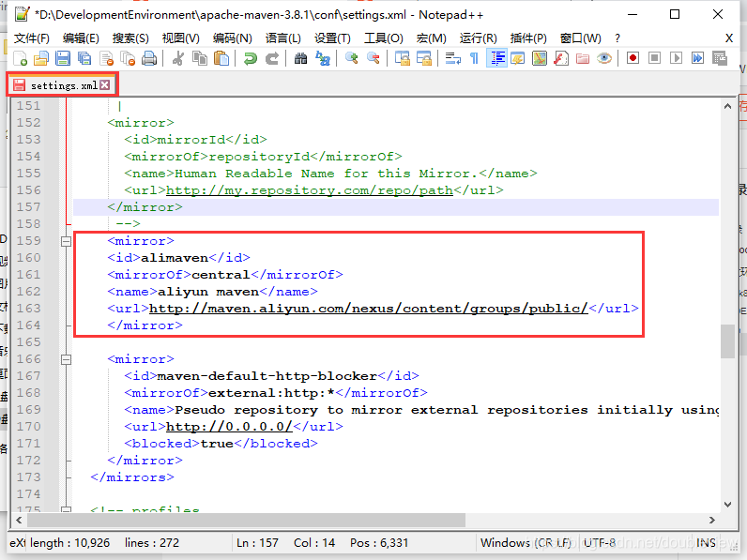Image resolution: width=747 pixels, height=560 pixels.
Task: Click the macro playback icon
Action: [676, 58]
